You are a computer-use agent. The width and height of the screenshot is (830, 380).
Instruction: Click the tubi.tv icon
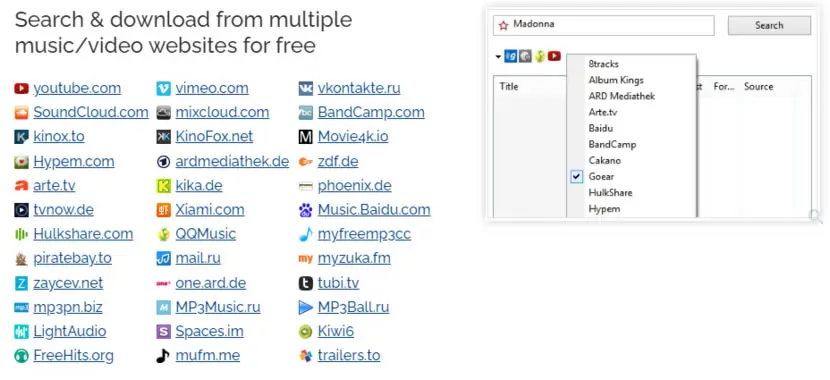(305, 284)
